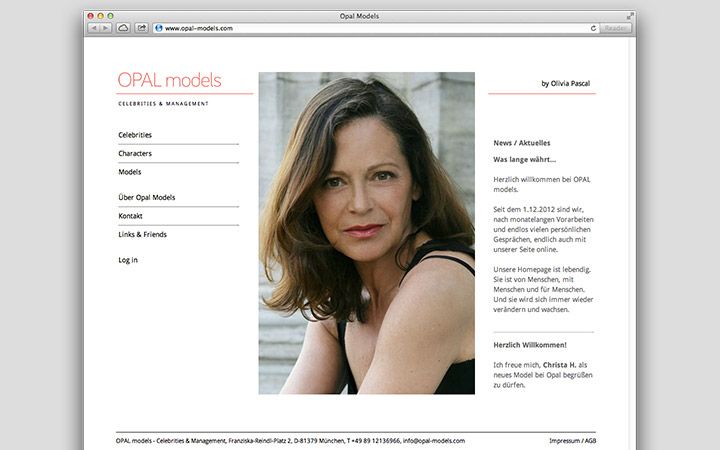
Task: Reload the page with the refresh icon
Action: pyautogui.click(x=593, y=28)
